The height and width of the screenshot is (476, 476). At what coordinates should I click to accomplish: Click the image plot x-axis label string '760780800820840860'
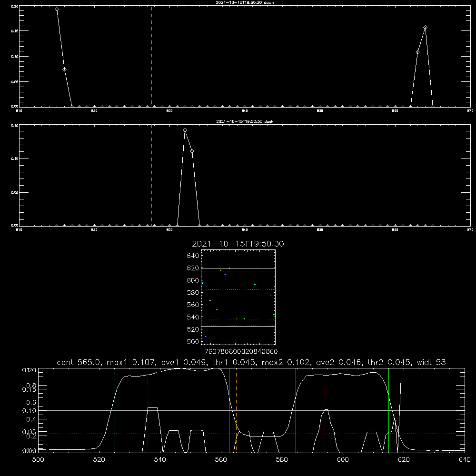pyautogui.click(x=241, y=351)
